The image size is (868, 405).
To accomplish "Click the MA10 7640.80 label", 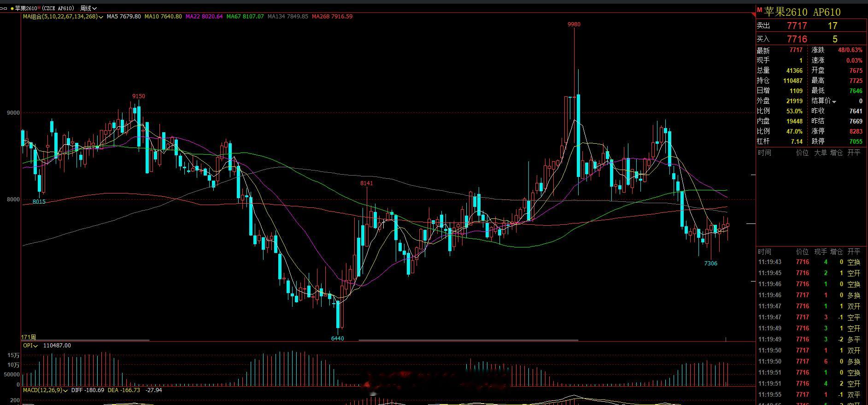I will coord(163,17).
